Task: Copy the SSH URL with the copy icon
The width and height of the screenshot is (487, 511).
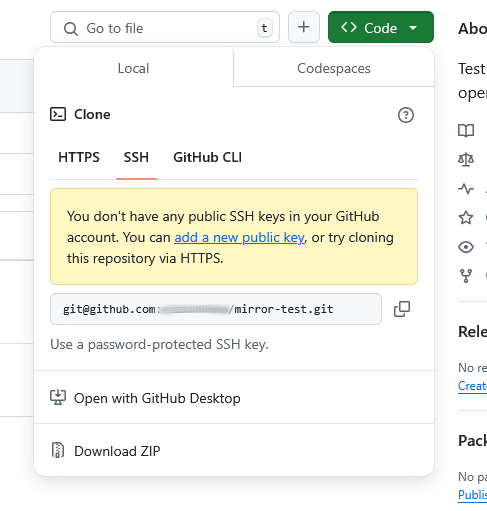Action: click(x=402, y=309)
